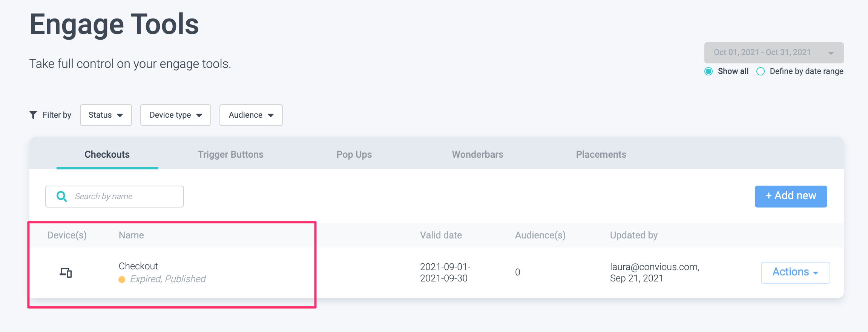Click the Valid date column header
This screenshot has height=332, width=868.
(441, 235)
